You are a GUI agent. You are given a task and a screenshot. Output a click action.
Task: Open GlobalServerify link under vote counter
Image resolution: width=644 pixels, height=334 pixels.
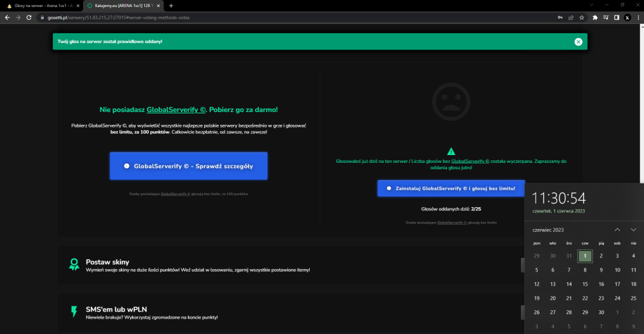(452, 223)
